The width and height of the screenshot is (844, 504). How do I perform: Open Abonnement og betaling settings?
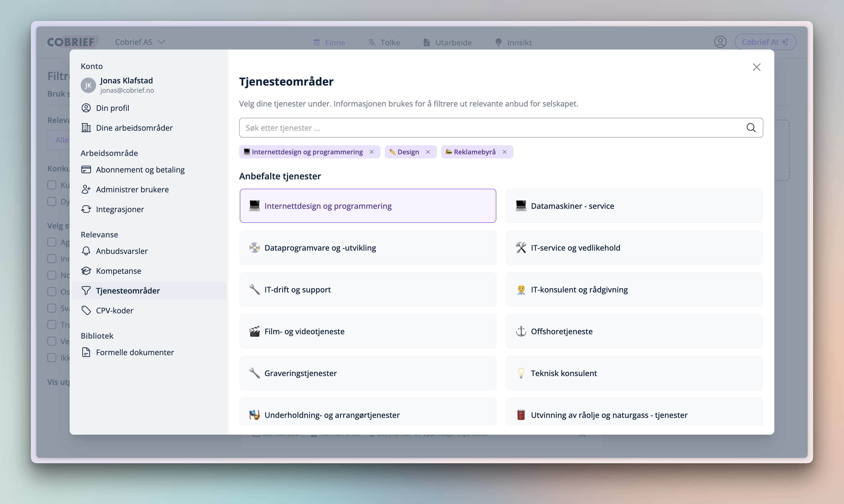pyautogui.click(x=140, y=169)
